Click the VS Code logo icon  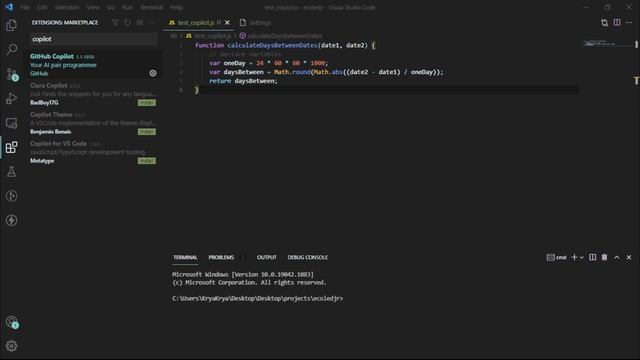pos(9,7)
